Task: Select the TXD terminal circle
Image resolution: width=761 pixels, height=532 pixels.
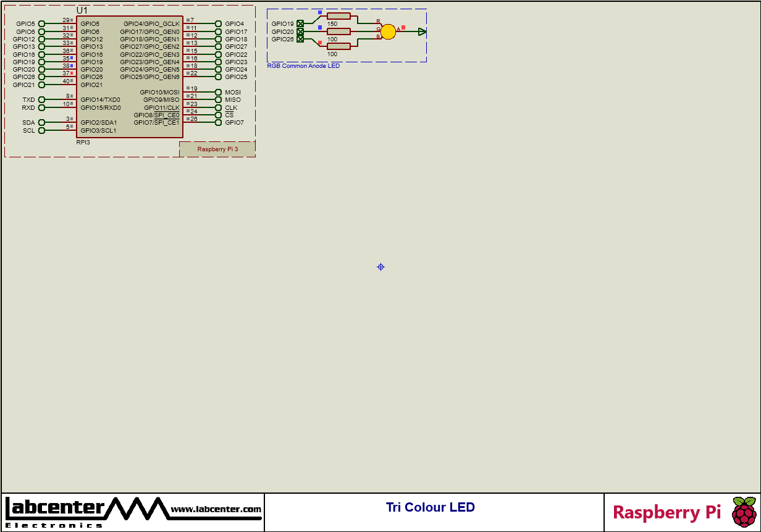Action: (42, 100)
